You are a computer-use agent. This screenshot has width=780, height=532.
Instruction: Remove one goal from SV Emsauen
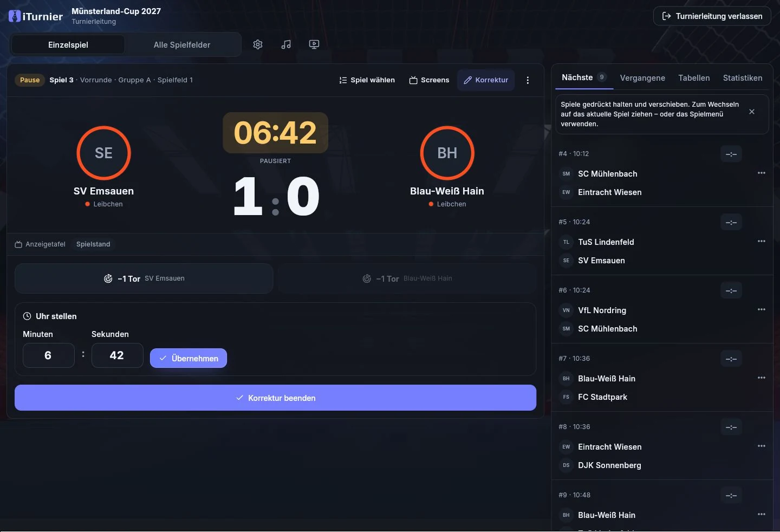coord(144,278)
